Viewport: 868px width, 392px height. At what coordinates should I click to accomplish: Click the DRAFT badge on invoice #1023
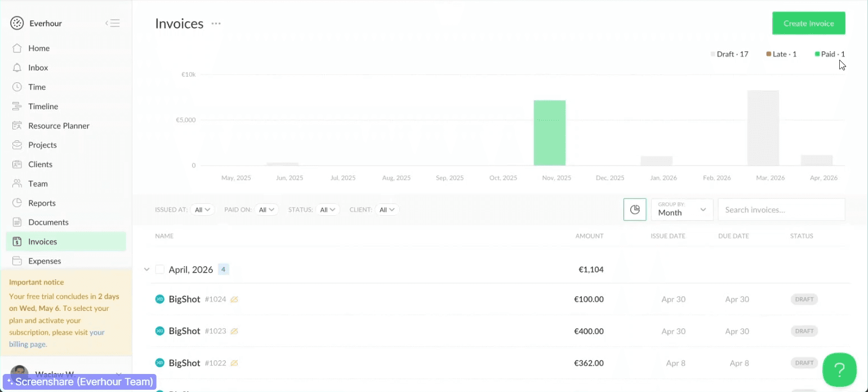click(x=804, y=331)
